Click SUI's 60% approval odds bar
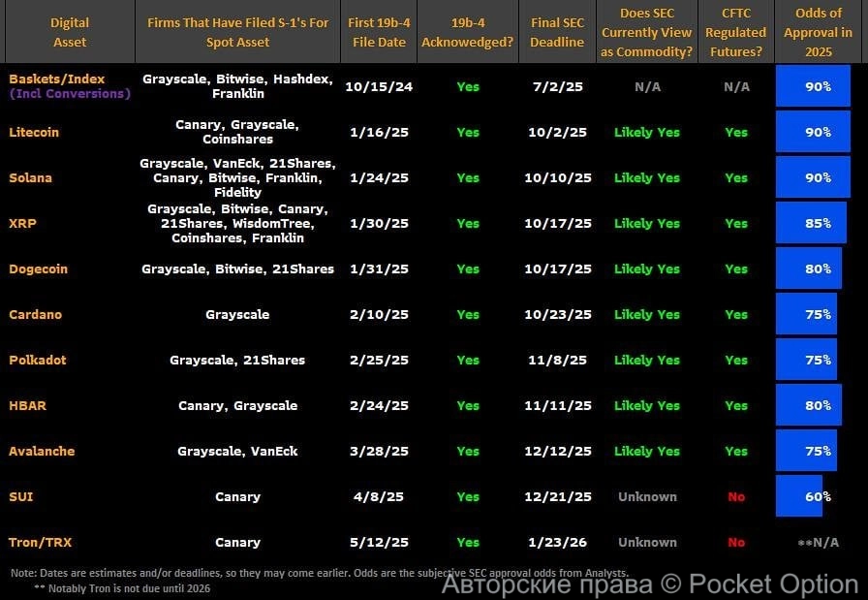The height and width of the screenshot is (600, 868). coord(800,496)
